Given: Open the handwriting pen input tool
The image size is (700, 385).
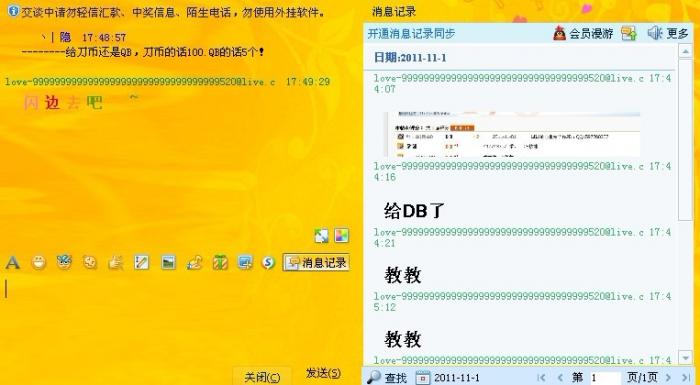Looking at the screenshot, I should [x=142, y=263].
